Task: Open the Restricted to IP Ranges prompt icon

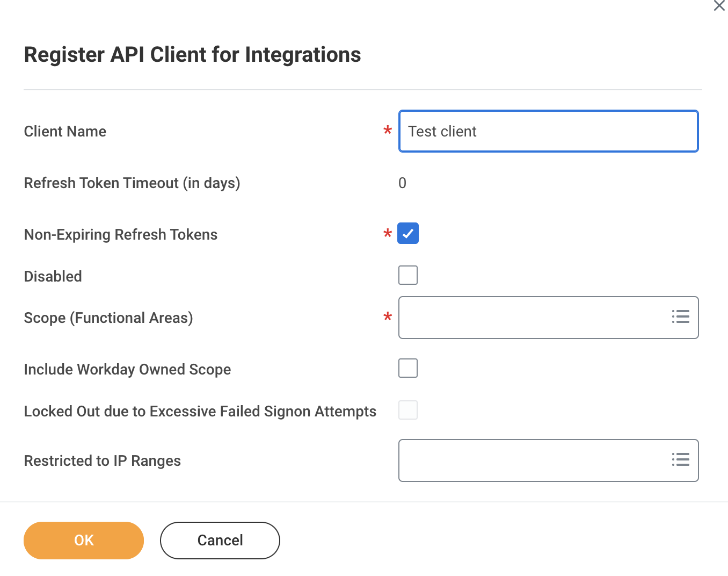Action: pyautogui.click(x=680, y=460)
